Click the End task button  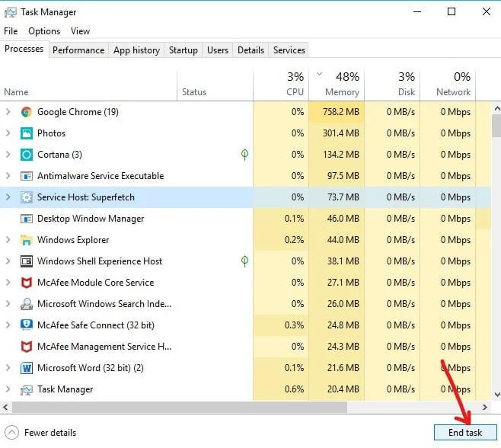click(x=465, y=433)
